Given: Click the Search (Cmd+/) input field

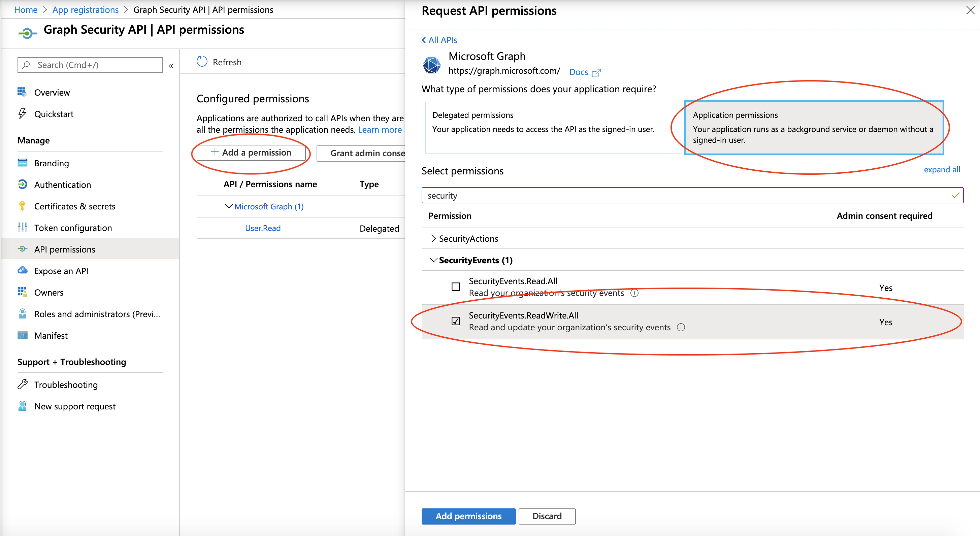Looking at the screenshot, I should tap(90, 65).
